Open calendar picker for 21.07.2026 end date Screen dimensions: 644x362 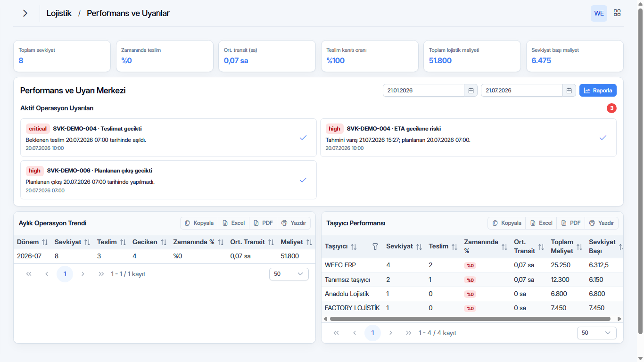click(x=569, y=90)
